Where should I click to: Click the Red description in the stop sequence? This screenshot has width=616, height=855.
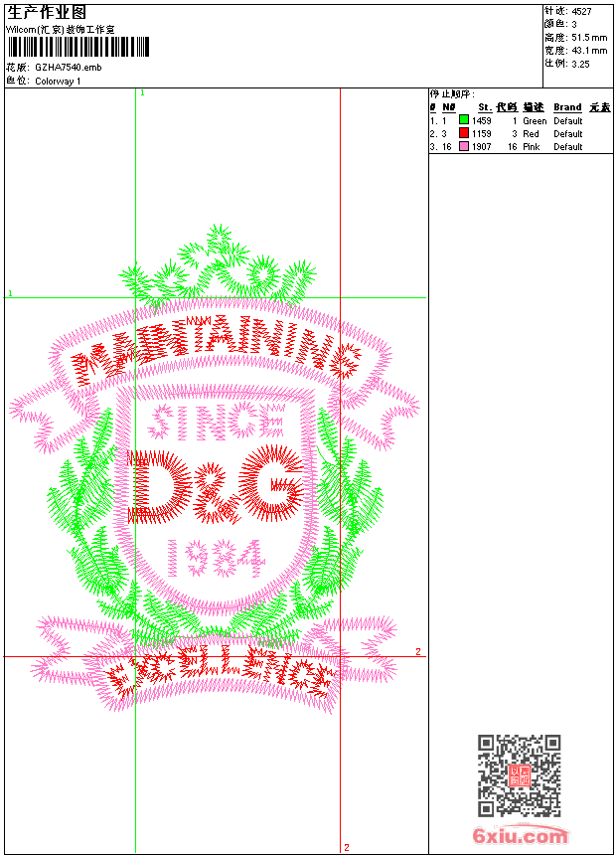tap(531, 133)
